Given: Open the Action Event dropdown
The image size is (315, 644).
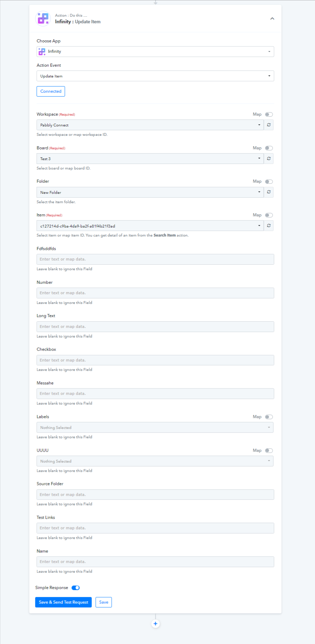Looking at the screenshot, I should pyautogui.click(x=155, y=76).
